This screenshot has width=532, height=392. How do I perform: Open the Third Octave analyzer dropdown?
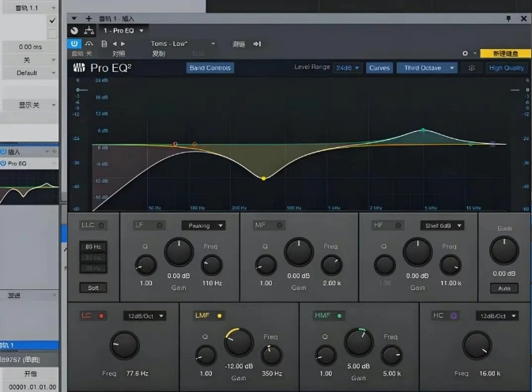[427, 68]
